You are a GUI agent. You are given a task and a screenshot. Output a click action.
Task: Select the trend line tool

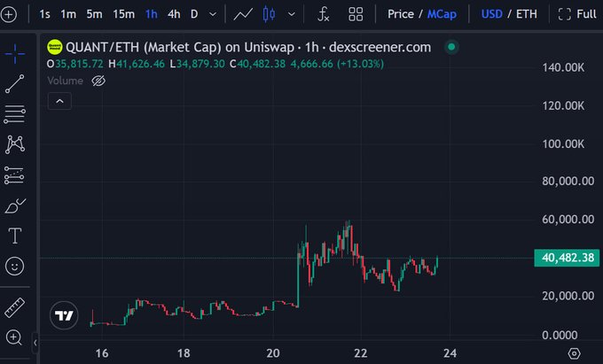tap(15, 84)
